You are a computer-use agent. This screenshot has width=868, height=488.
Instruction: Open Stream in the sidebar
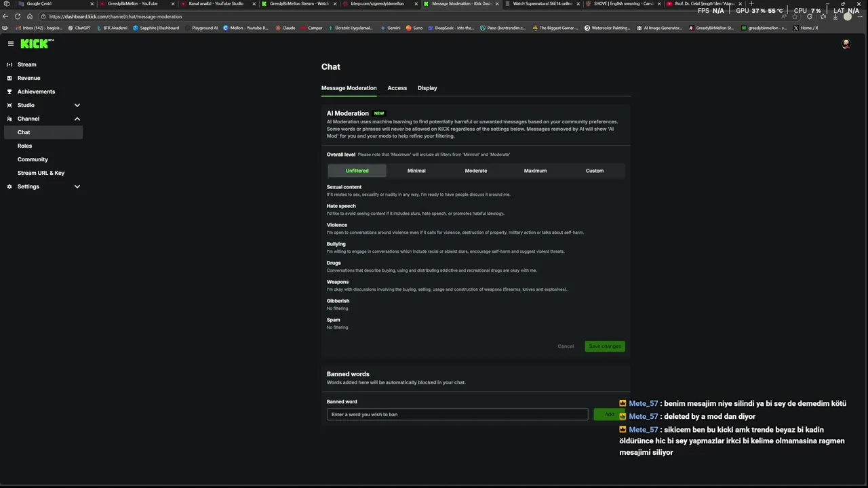pyautogui.click(x=27, y=64)
